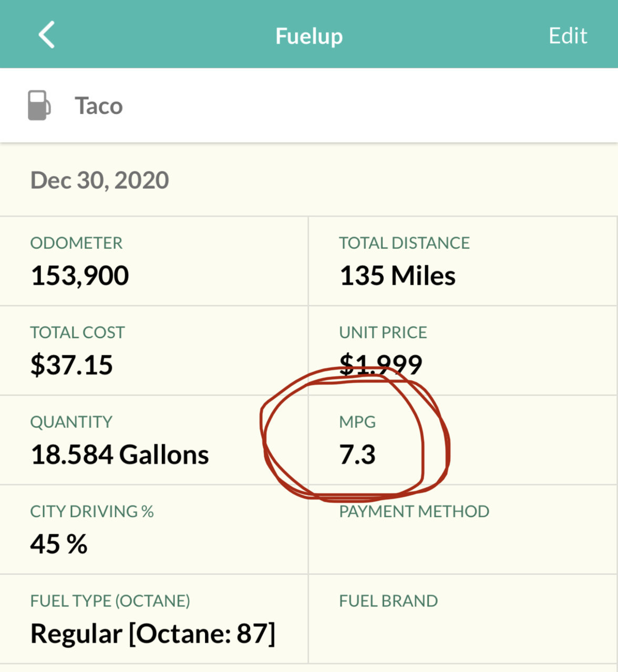
Task: Tap the back arrow icon
Action: 47,35
